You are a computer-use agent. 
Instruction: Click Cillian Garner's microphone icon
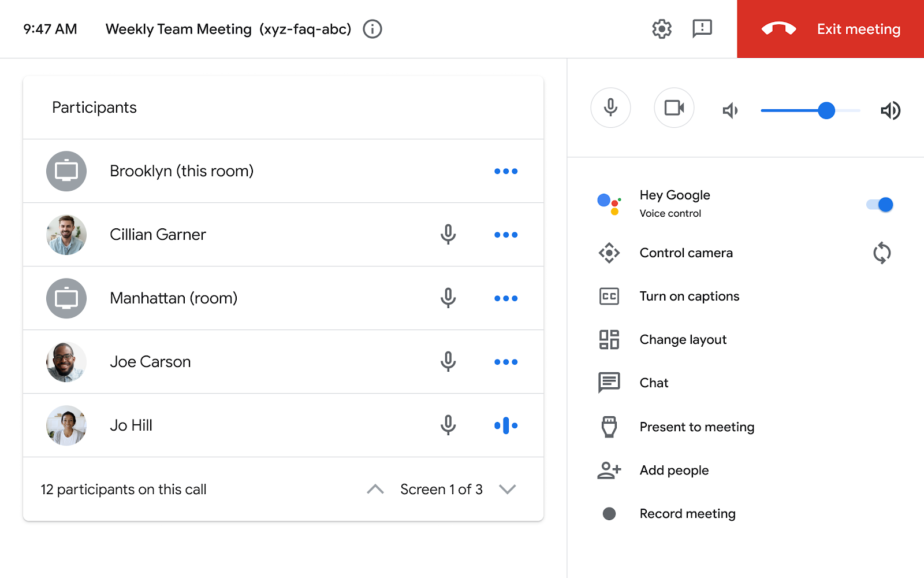448,235
